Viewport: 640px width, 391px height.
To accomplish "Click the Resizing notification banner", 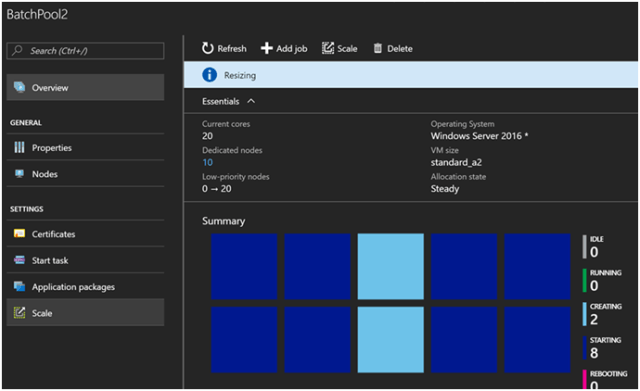I will click(411, 75).
